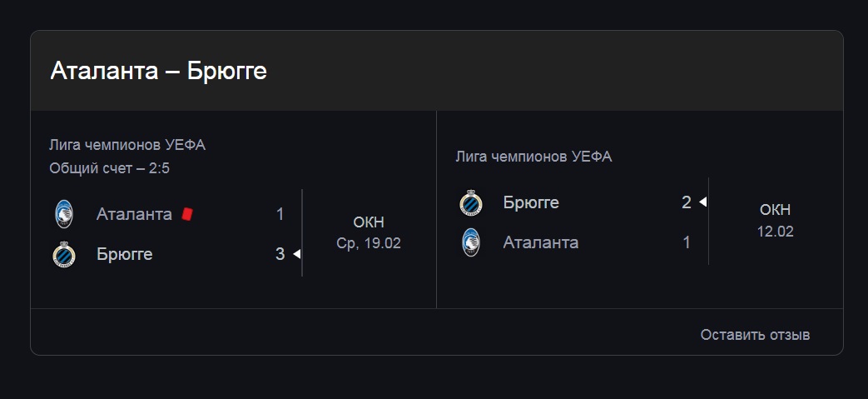Select team name Аталанта in 12.02 match

[x=541, y=242]
